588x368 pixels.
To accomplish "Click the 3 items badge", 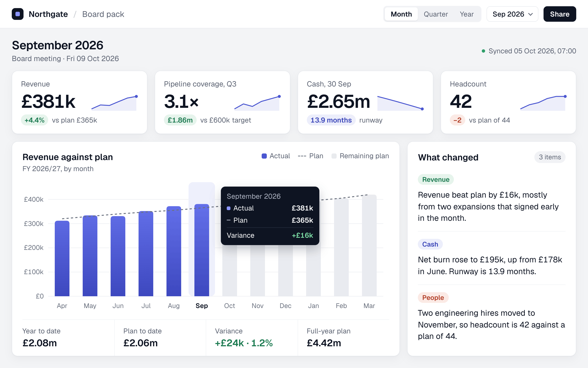I will 550,157.
